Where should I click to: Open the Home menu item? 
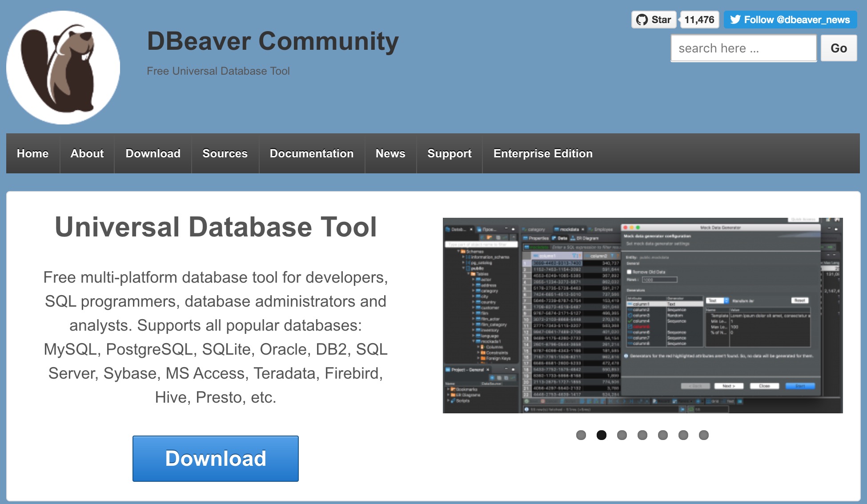click(32, 153)
